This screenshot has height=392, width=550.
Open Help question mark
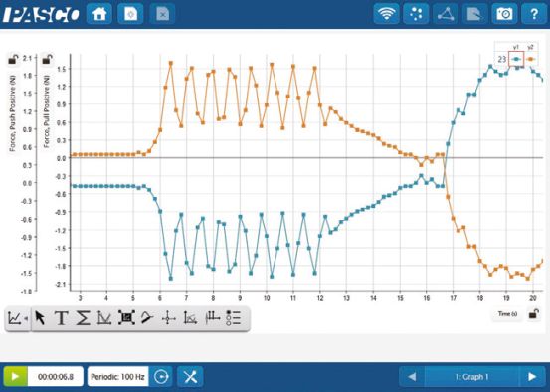click(x=534, y=14)
